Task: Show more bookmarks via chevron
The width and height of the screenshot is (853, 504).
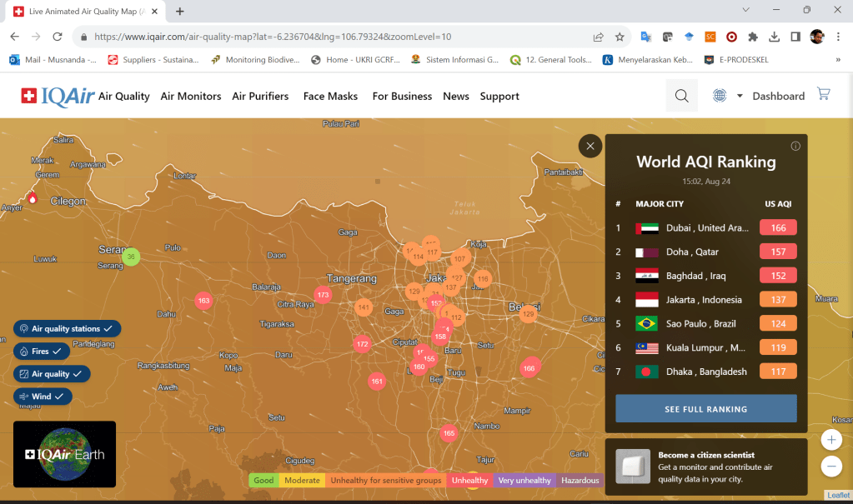Action: pyautogui.click(x=837, y=60)
